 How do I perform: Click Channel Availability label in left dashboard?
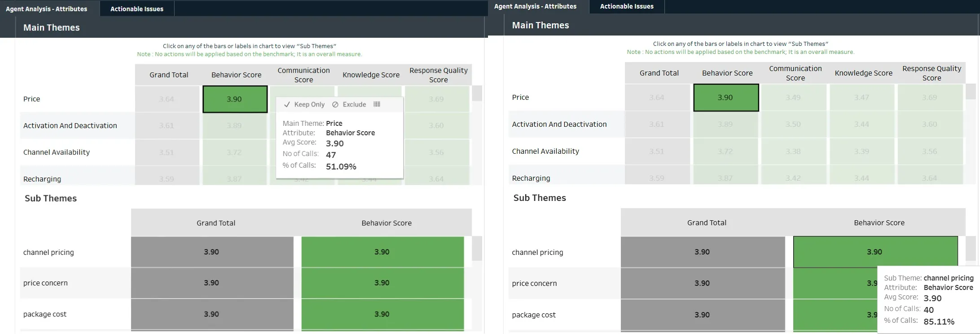tap(57, 152)
